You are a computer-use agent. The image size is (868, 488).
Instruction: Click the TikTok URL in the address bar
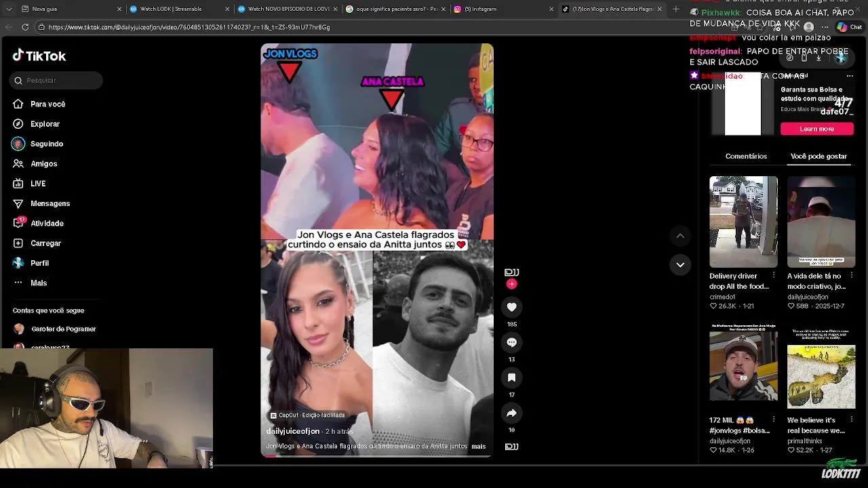click(x=189, y=27)
